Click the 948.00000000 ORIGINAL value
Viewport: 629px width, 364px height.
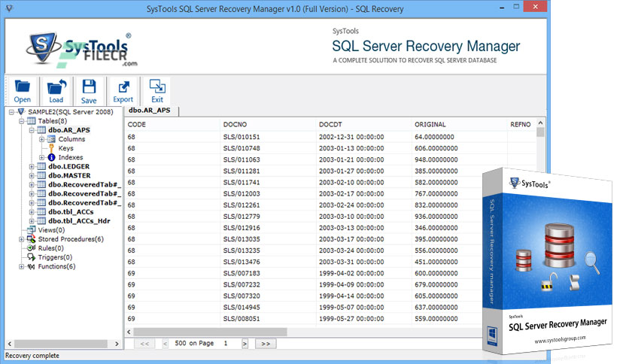coord(436,159)
